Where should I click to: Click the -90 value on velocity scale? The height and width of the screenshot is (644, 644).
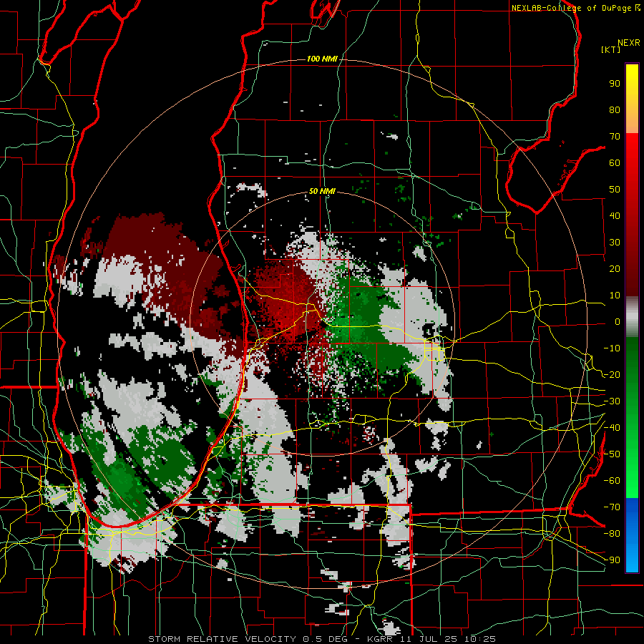(x=612, y=560)
